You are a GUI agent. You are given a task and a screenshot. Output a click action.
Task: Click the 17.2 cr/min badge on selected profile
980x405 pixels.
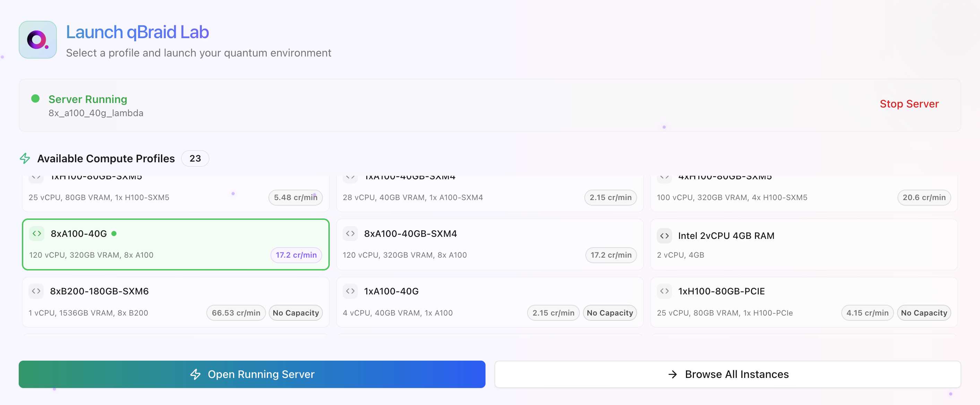pos(296,255)
